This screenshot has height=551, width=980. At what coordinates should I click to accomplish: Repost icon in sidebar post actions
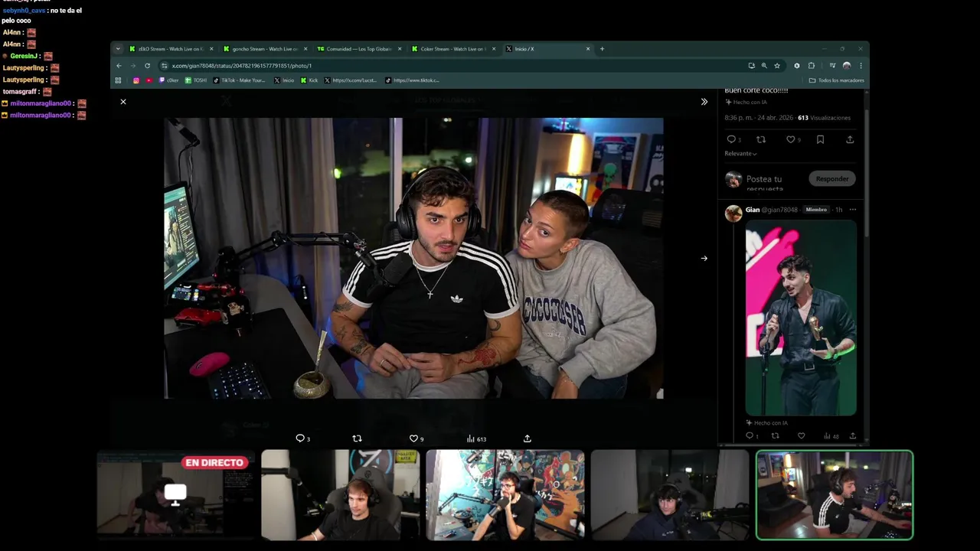tap(761, 139)
